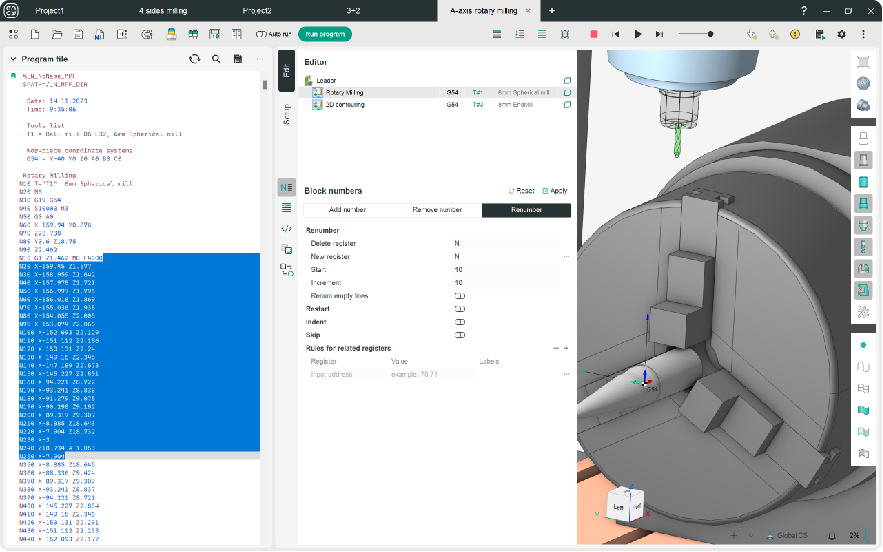Viewport: 883px width, 552px height.
Task: Click the open folder icon in toolbar
Action: coord(57,34)
